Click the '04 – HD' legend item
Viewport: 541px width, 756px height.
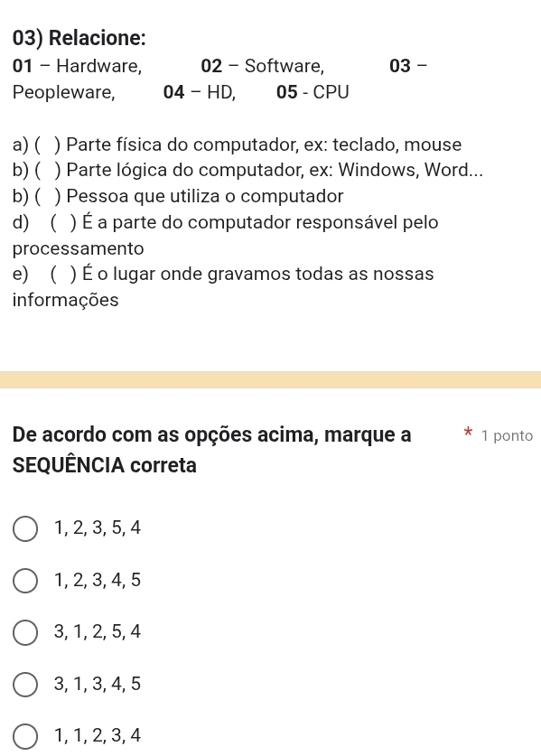click(200, 92)
